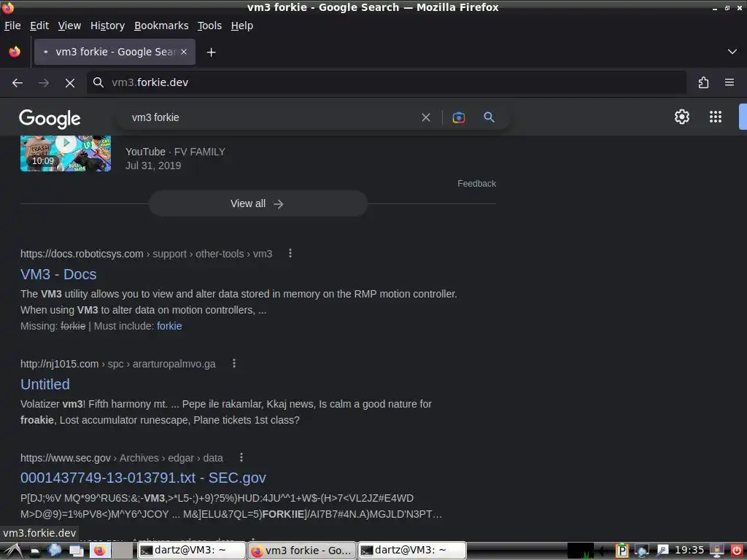Image resolution: width=747 pixels, height=560 pixels.
Task: Click the View all videos button
Action: click(258, 204)
